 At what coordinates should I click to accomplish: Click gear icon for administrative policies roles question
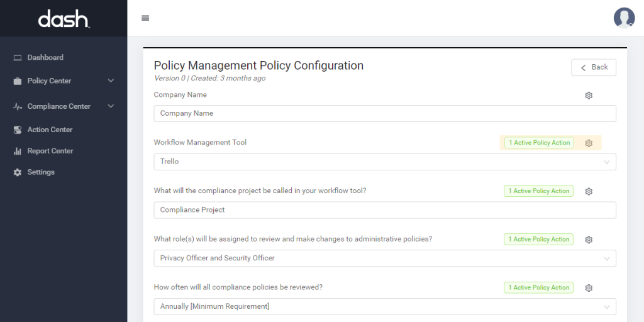589,240
